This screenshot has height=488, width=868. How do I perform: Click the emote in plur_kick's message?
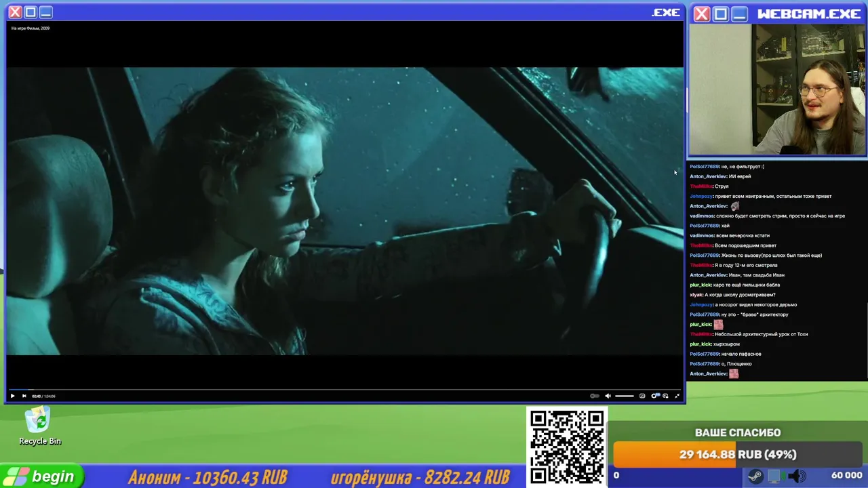click(718, 325)
